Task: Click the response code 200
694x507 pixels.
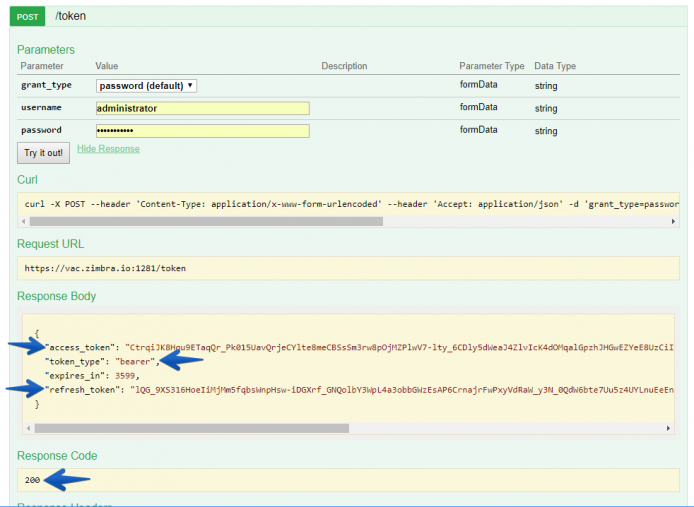Action: [32, 480]
